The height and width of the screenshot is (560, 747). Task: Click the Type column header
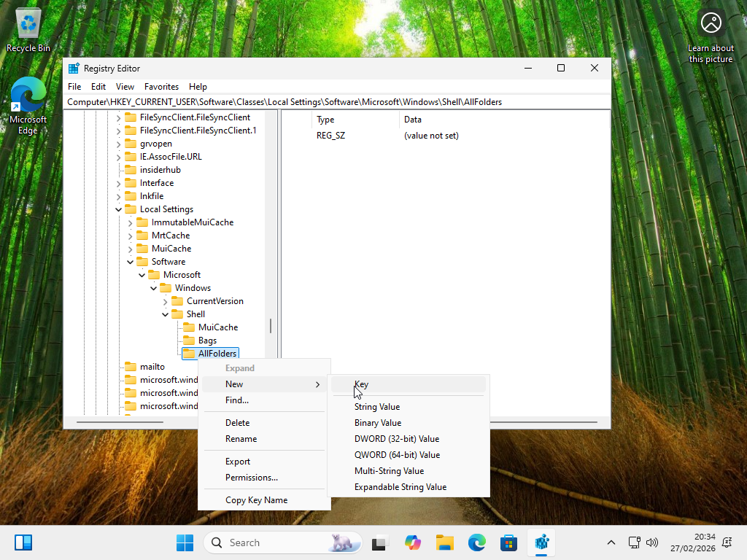[x=355, y=120]
